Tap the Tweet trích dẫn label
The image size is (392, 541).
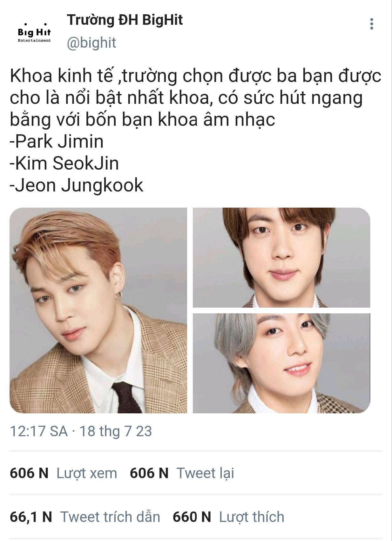[x=110, y=517]
